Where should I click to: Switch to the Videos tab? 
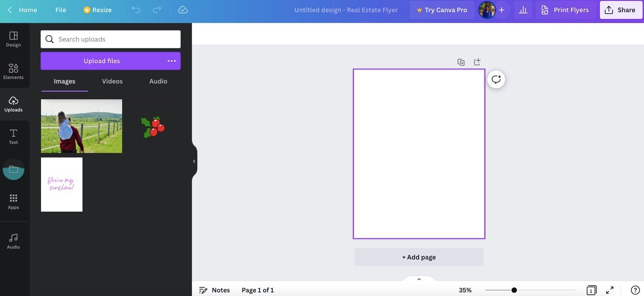coord(112,81)
